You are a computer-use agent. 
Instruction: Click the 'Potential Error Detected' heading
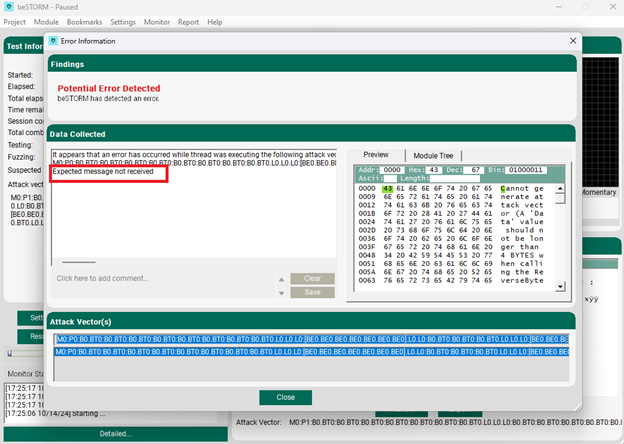tap(109, 88)
